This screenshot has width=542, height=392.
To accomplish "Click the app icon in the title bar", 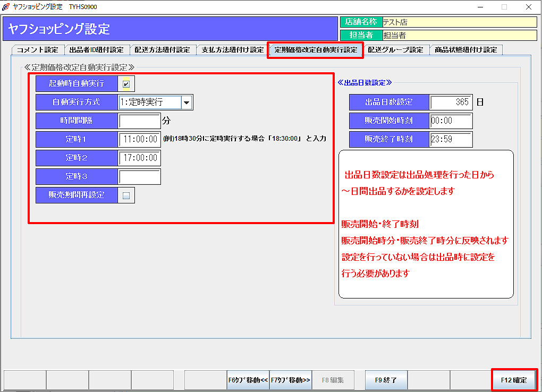I will [x=6, y=6].
